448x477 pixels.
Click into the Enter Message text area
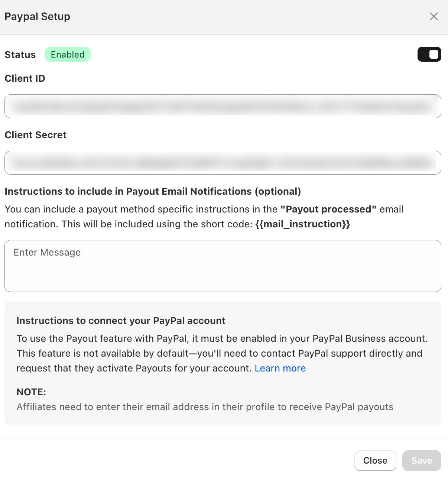(223, 266)
